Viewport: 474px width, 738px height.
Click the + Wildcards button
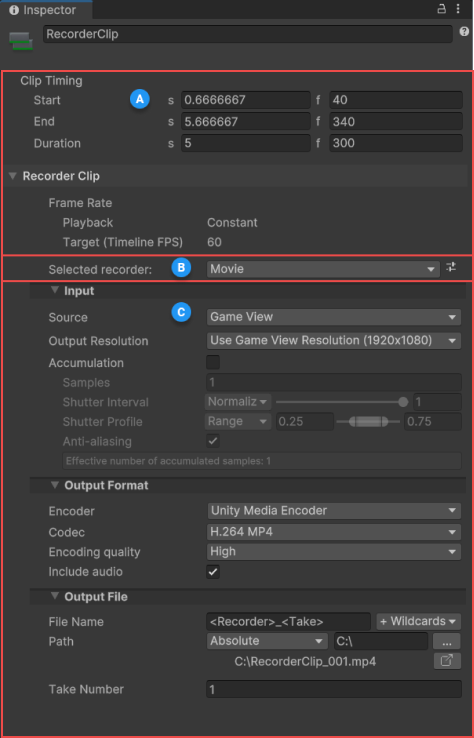(x=418, y=621)
